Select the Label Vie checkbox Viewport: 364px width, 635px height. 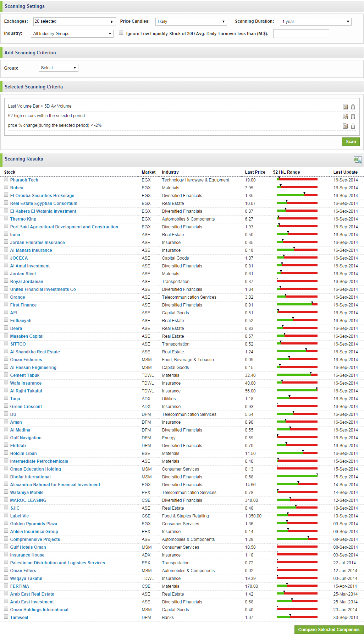pyautogui.click(x=6, y=515)
